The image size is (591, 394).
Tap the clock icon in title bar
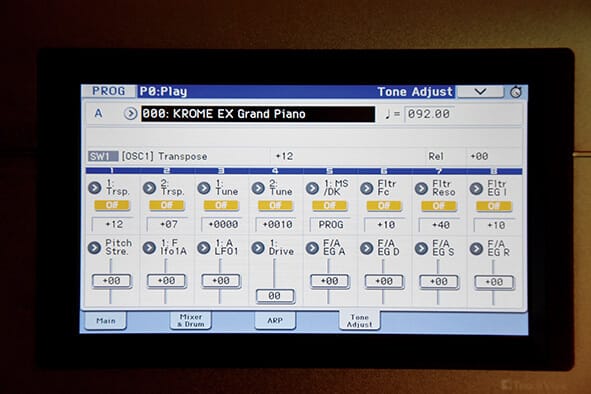[516, 92]
